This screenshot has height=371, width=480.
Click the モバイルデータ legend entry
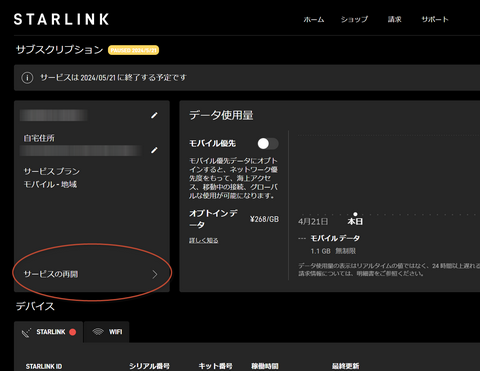(x=335, y=238)
